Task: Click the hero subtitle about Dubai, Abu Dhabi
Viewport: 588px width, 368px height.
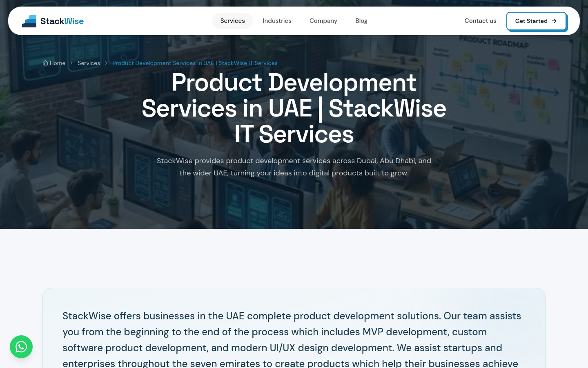Action: point(294,167)
